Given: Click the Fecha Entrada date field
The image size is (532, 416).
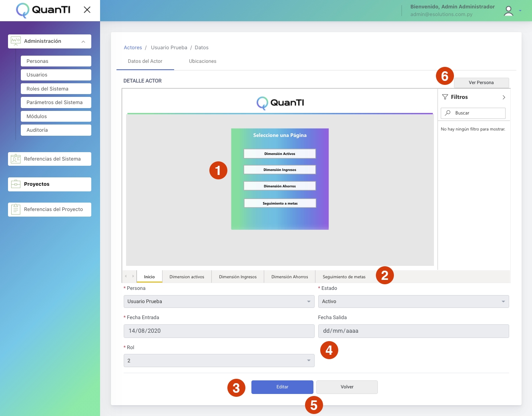Looking at the screenshot, I should tap(219, 331).
